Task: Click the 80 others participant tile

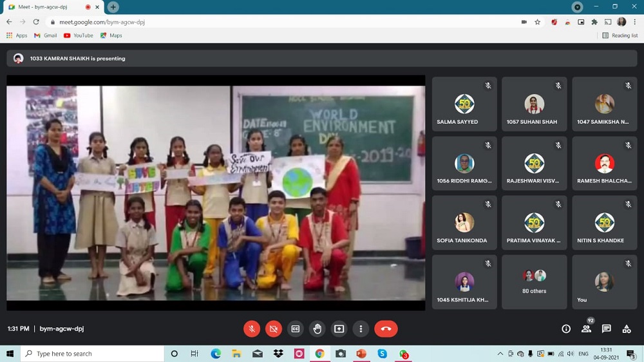Action: (x=534, y=281)
